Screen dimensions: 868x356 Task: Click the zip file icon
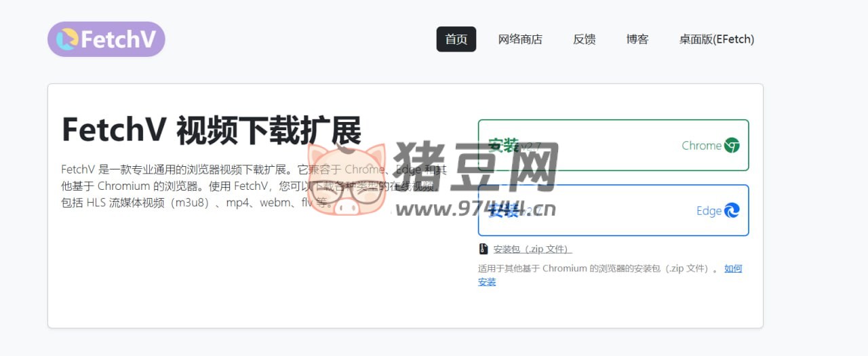tap(484, 249)
